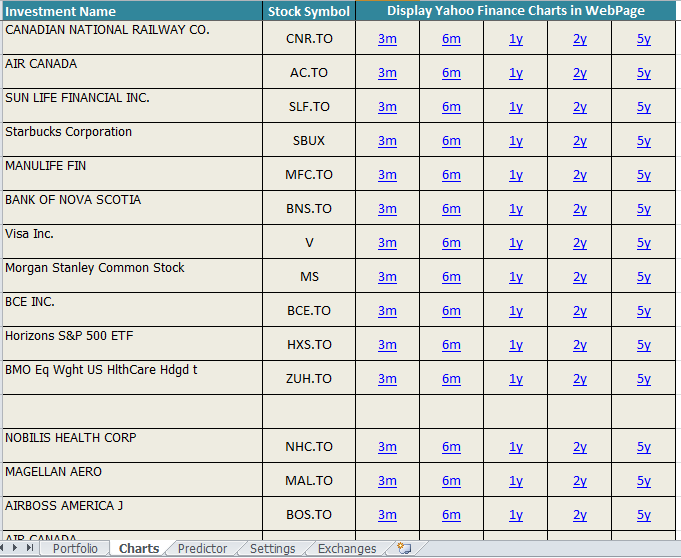Open the 5y chart for MAL.TO
The width and height of the screenshot is (681, 558).
coord(644,481)
